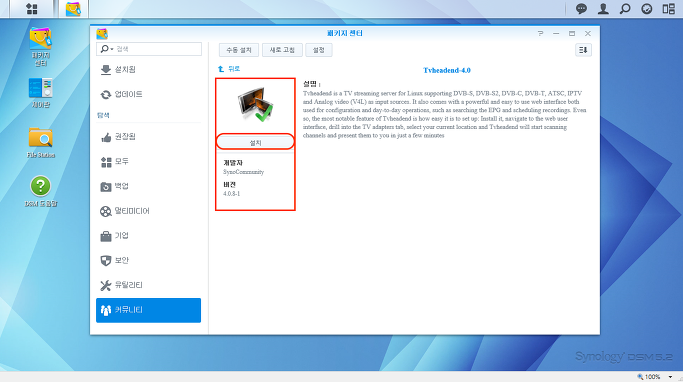The image size is (683, 382).
Task: Select Backup (백업) category
Action: tap(149, 186)
